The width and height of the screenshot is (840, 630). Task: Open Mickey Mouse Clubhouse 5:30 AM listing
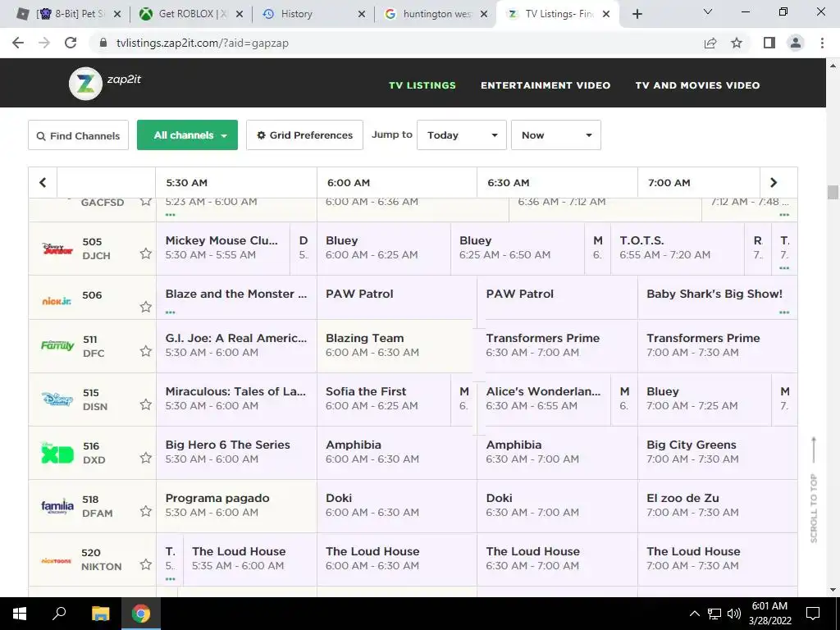pos(223,249)
